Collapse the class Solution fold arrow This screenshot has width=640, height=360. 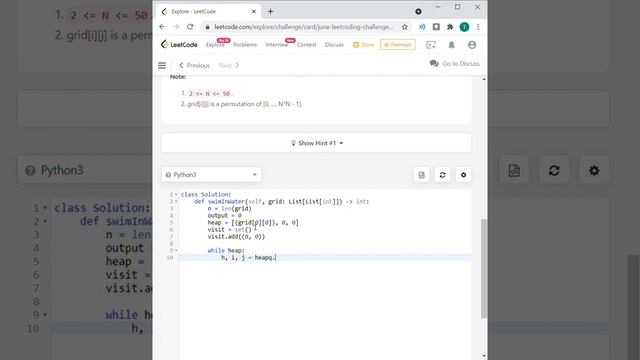[176, 195]
